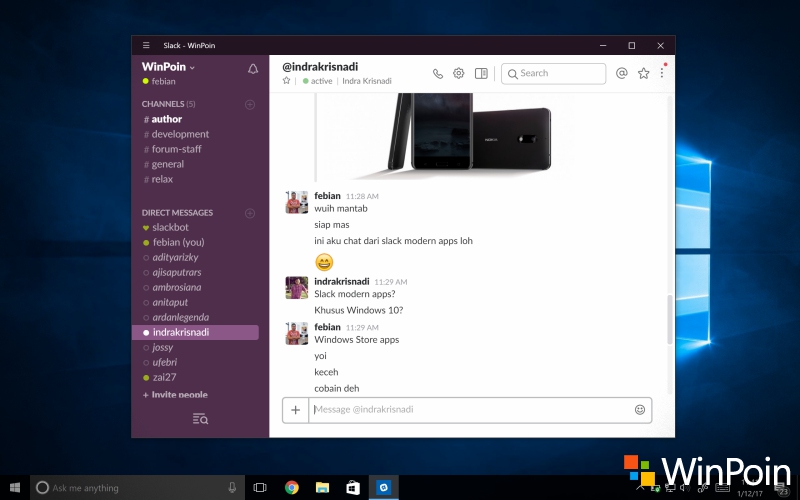Open starred items in header
The image size is (800, 500).
click(x=644, y=73)
